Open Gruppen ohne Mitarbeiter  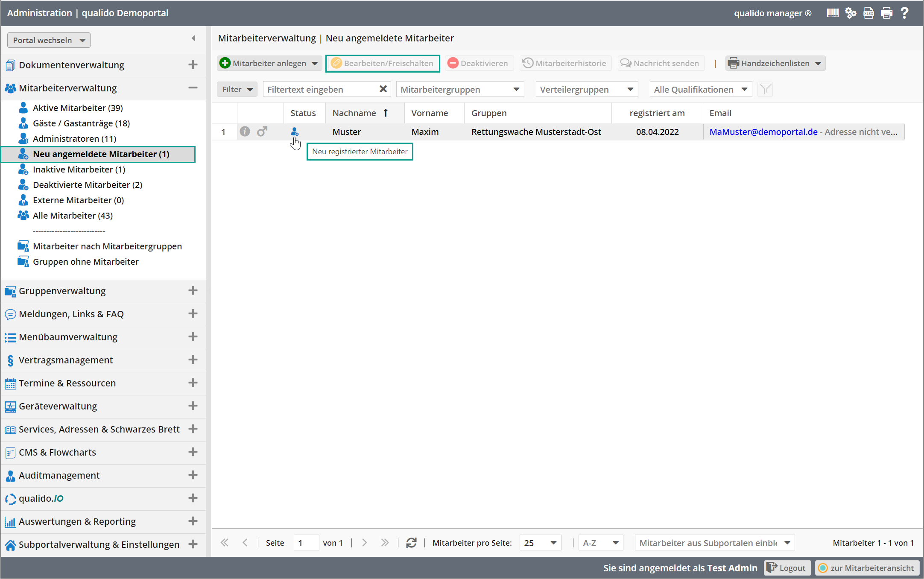[86, 262]
